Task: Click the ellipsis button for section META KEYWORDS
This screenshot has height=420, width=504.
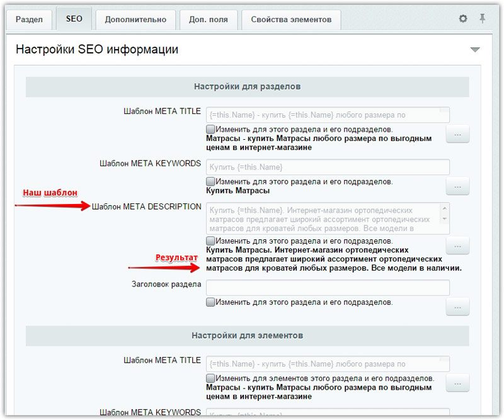Action: point(457,186)
